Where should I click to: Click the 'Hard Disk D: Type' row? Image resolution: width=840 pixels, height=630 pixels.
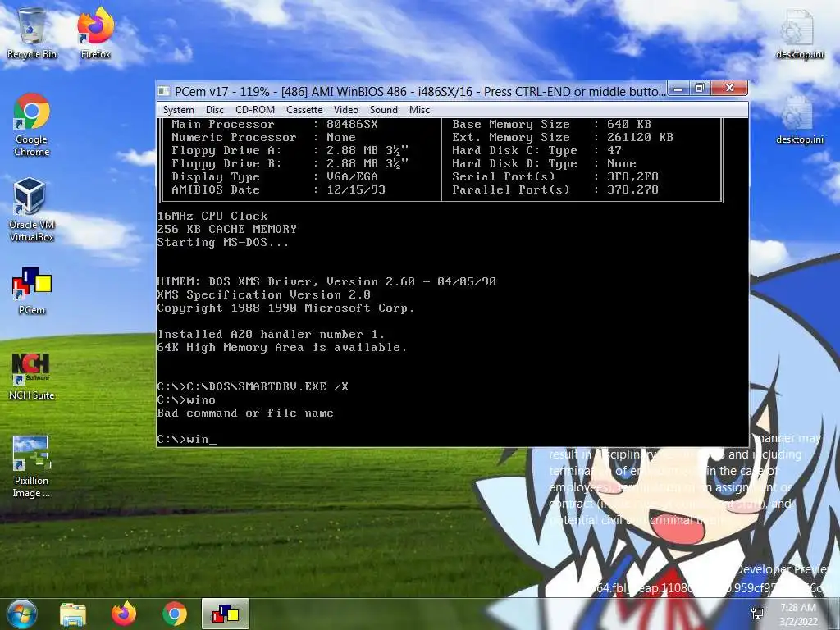click(x=544, y=163)
